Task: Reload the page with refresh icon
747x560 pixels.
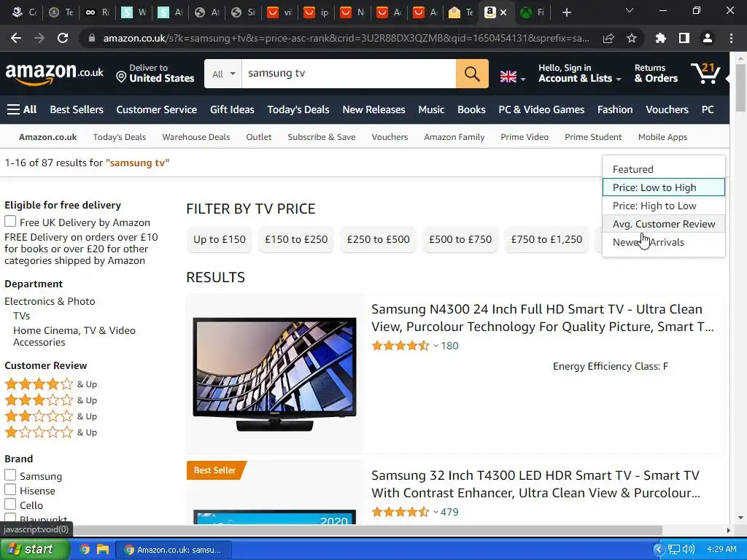Action: click(63, 38)
